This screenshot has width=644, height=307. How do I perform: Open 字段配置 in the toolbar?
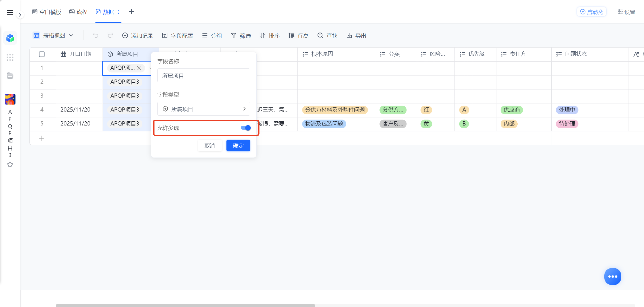click(x=178, y=36)
